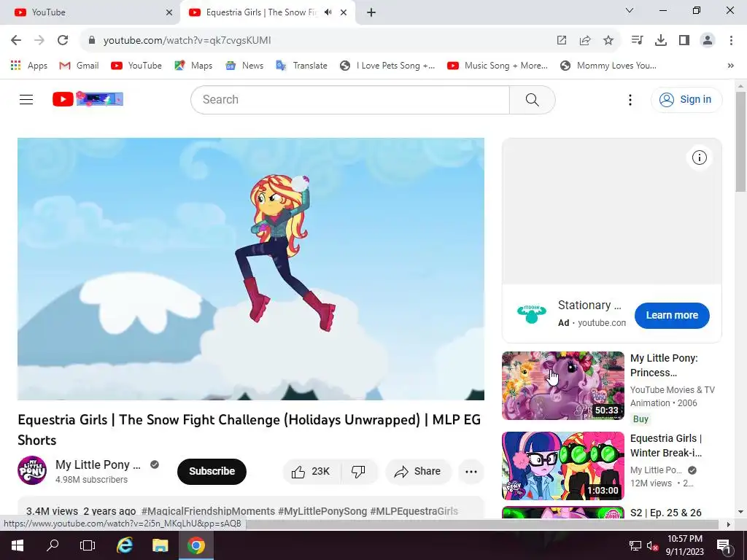Open the Gmail bookmark
The width and height of the screenshot is (747, 560).
pos(79,66)
